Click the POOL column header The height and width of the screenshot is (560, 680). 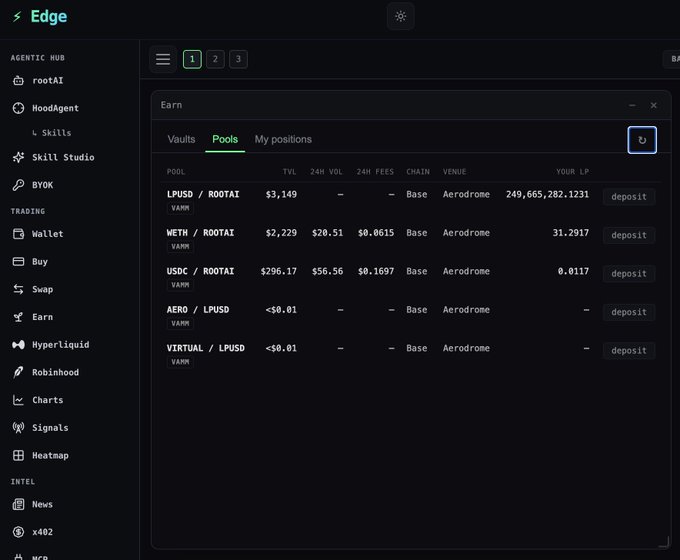pos(176,172)
